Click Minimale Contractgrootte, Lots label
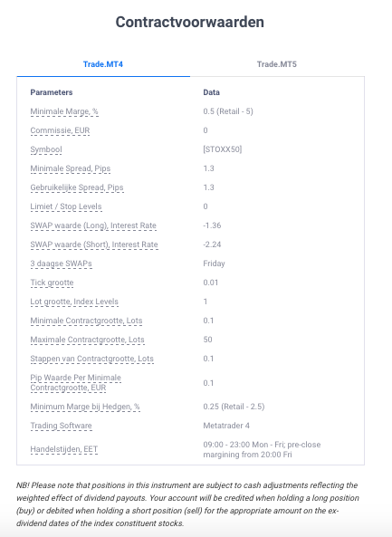Image resolution: width=392 pixels, height=537 pixels. 86,321
